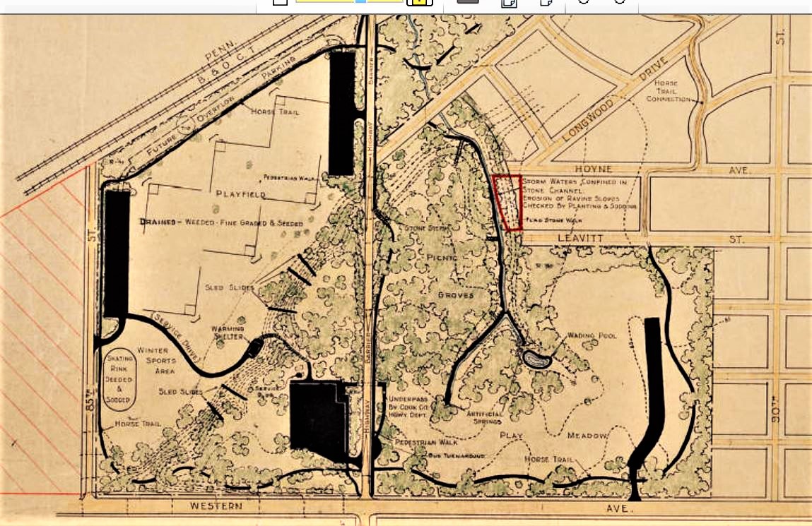Click the yellow highlighted icon in the top toolbar

tap(420, 2)
